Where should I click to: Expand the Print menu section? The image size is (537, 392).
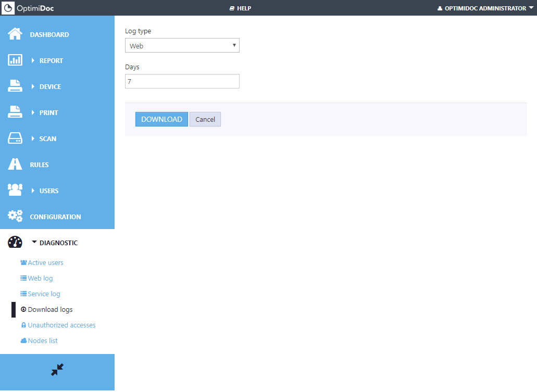coord(48,112)
